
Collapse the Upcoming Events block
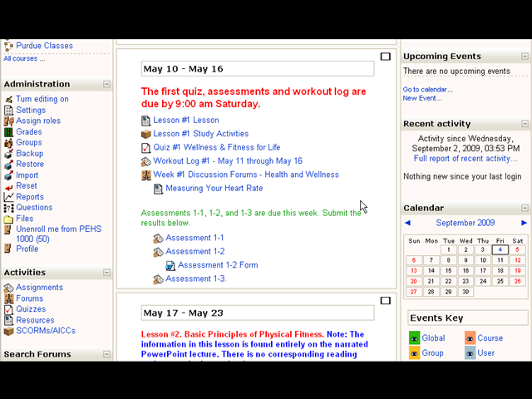point(525,57)
